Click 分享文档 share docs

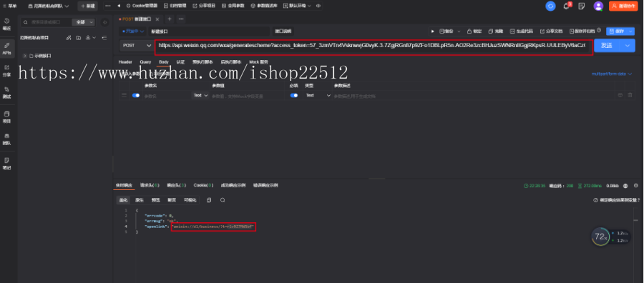click(x=551, y=31)
